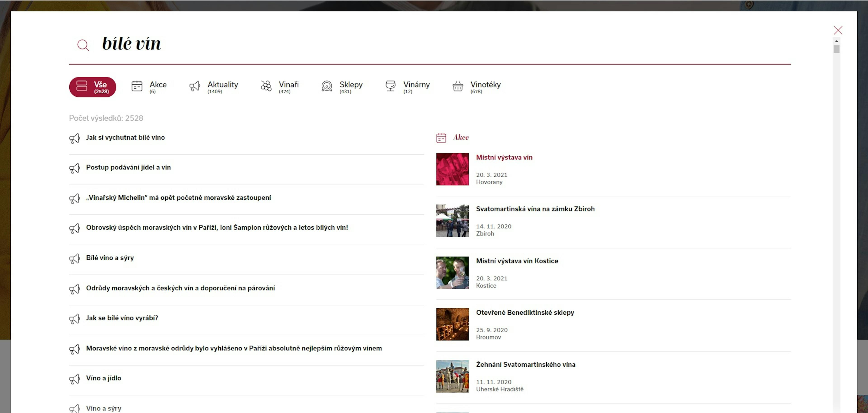Click the calendar icon on Akce tab

click(x=137, y=86)
